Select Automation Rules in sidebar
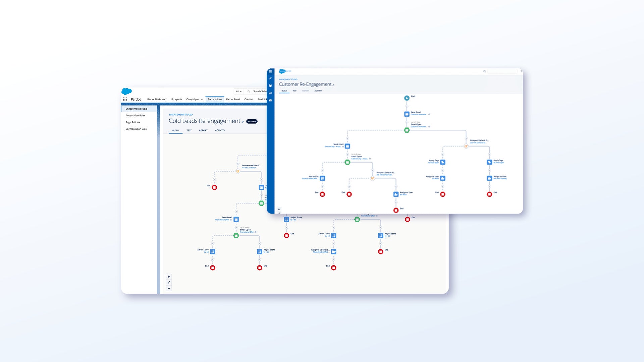Screen dimensions: 644x362 pos(136,115)
